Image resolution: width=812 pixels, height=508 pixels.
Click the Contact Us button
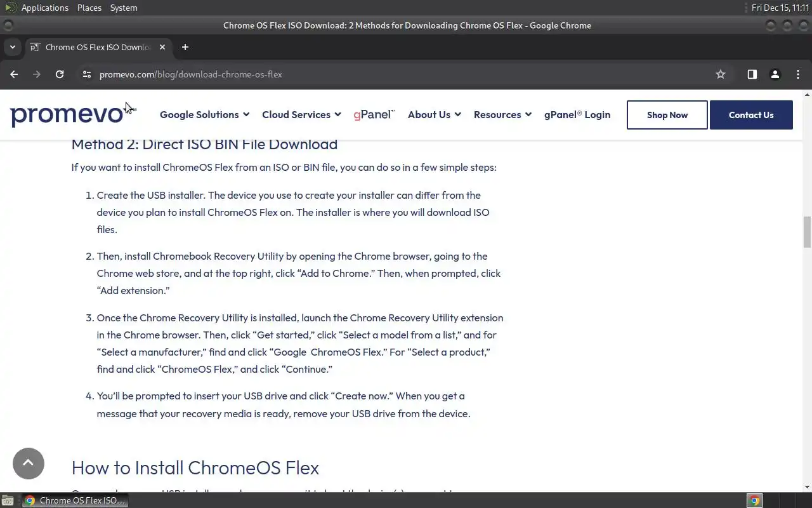[751, 115]
